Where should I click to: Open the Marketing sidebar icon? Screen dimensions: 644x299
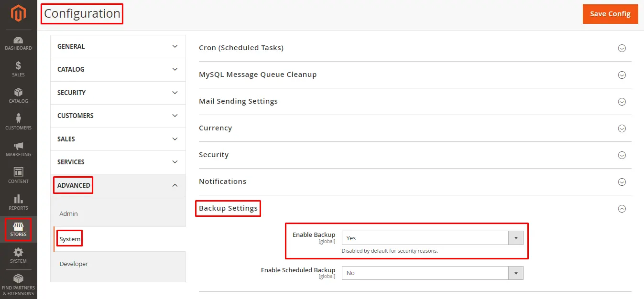coord(18,149)
